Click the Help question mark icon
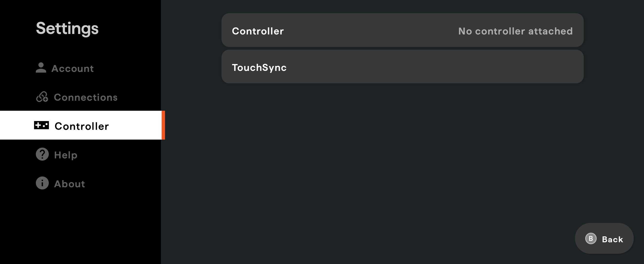Screen dimensions: 644x264 click(x=41, y=154)
